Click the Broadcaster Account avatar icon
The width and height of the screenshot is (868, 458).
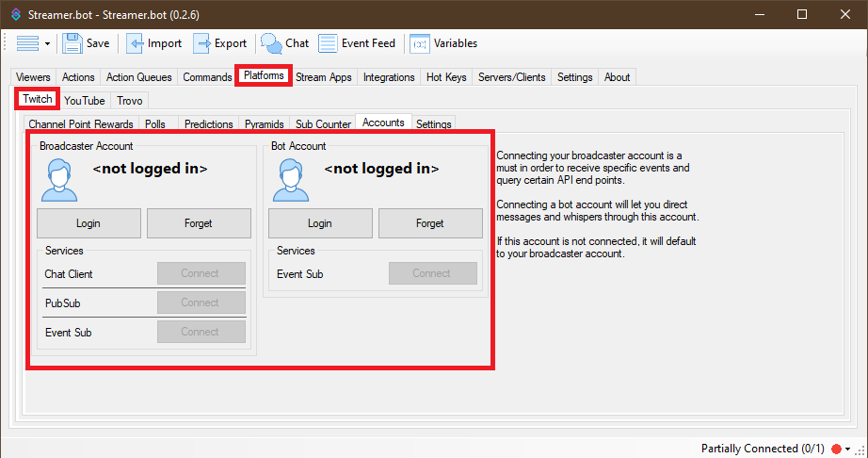(x=59, y=180)
